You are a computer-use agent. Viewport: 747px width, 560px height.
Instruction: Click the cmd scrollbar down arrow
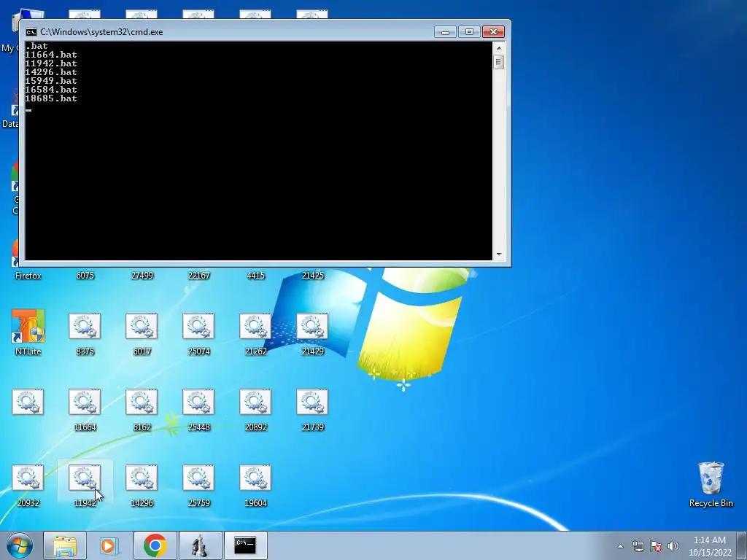coord(499,254)
